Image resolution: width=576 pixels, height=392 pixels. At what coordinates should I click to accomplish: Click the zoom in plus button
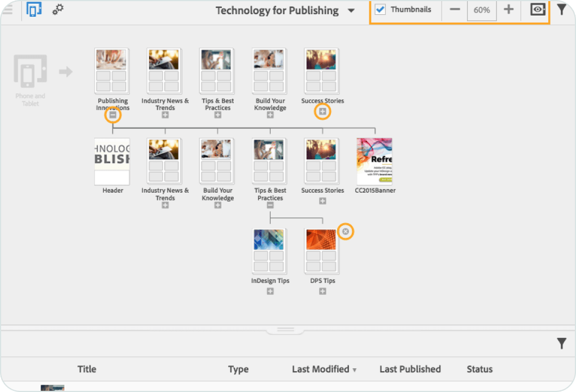tap(508, 10)
